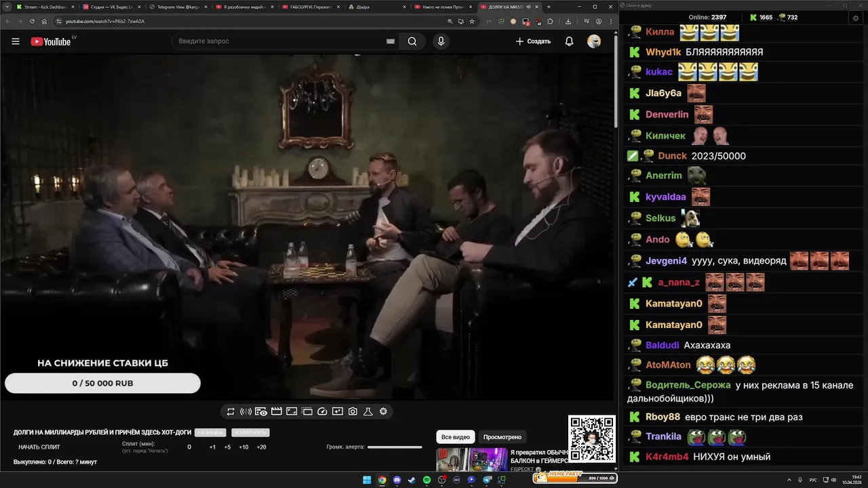The height and width of the screenshot is (488, 868).
Task: Add +1 minute to split
Action: (x=212, y=447)
